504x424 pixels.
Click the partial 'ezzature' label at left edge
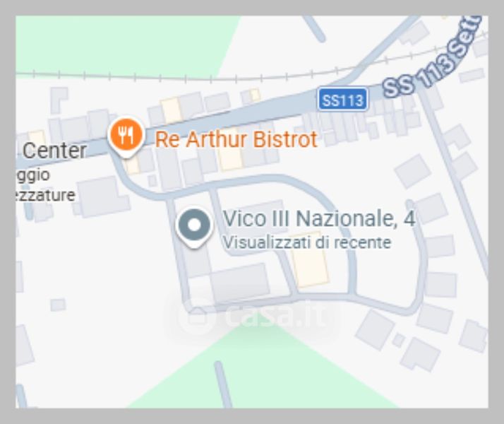(x=45, y=195)
